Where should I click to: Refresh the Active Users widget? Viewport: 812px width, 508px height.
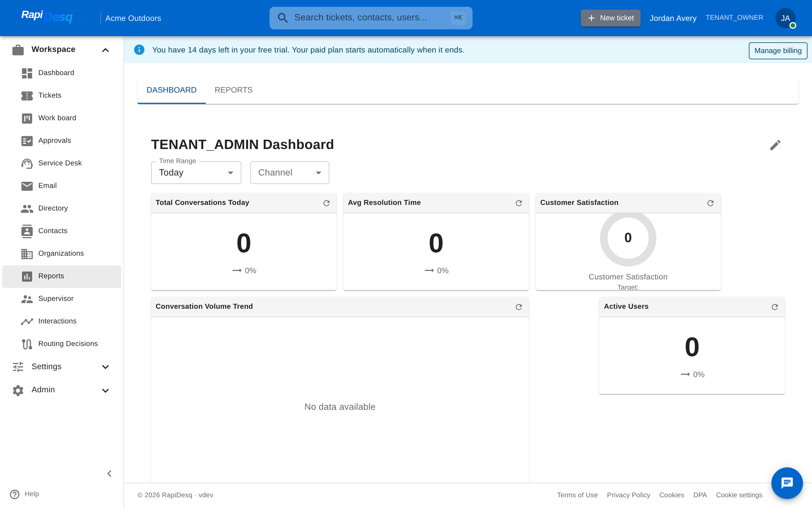(775, 307)
